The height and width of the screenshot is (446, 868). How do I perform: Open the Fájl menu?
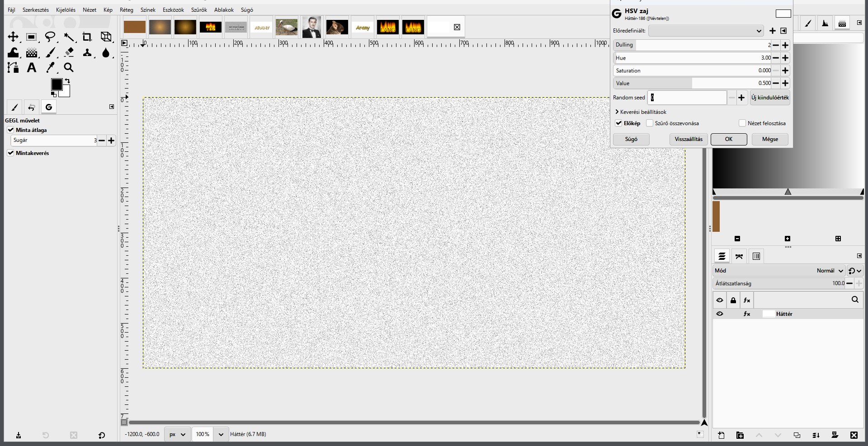pos(11,9)
